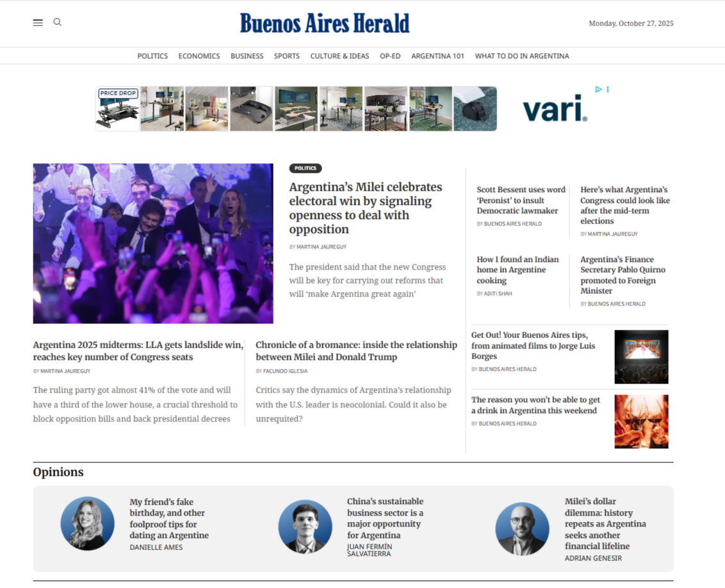Image resolution: width=725 pixels, height=588 pixels.
Task: Click Juan Fermín Salvatierra author name
Action: [370, 550]
